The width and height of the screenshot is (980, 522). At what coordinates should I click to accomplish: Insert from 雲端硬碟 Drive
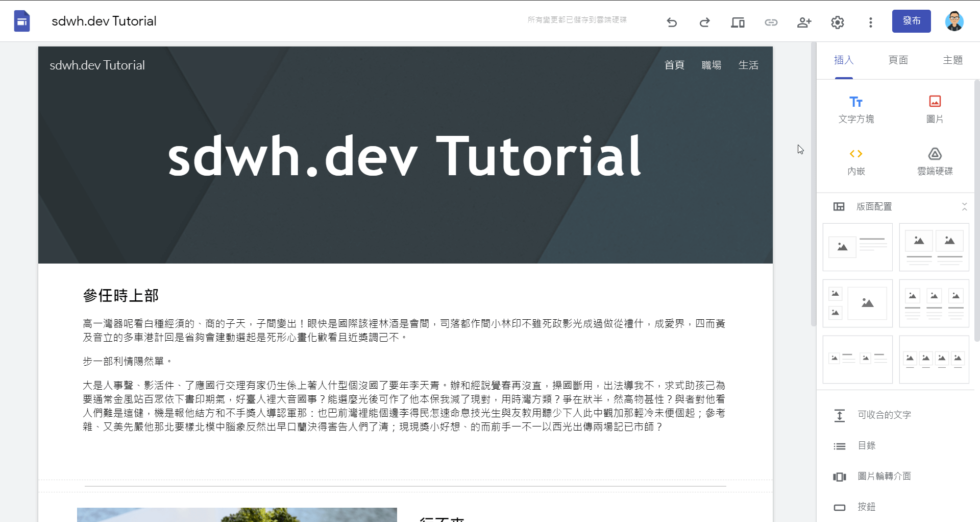935,160
